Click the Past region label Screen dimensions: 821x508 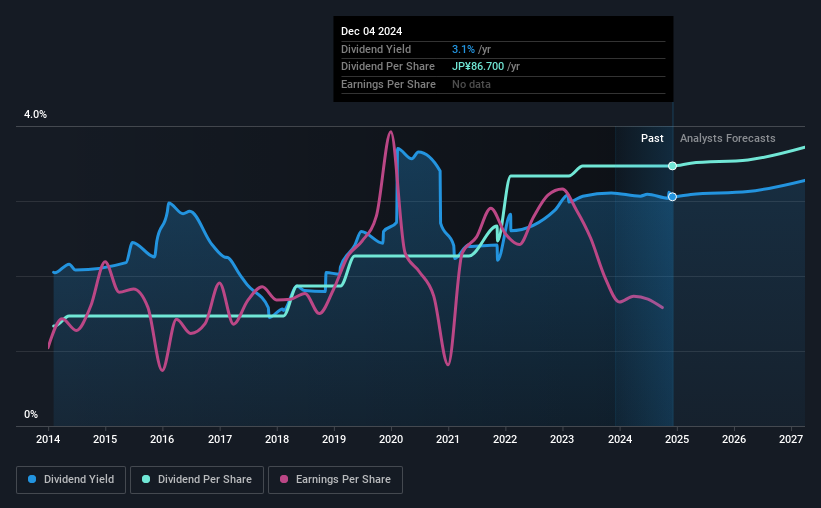pyautogui.click(x=652, y=138)
